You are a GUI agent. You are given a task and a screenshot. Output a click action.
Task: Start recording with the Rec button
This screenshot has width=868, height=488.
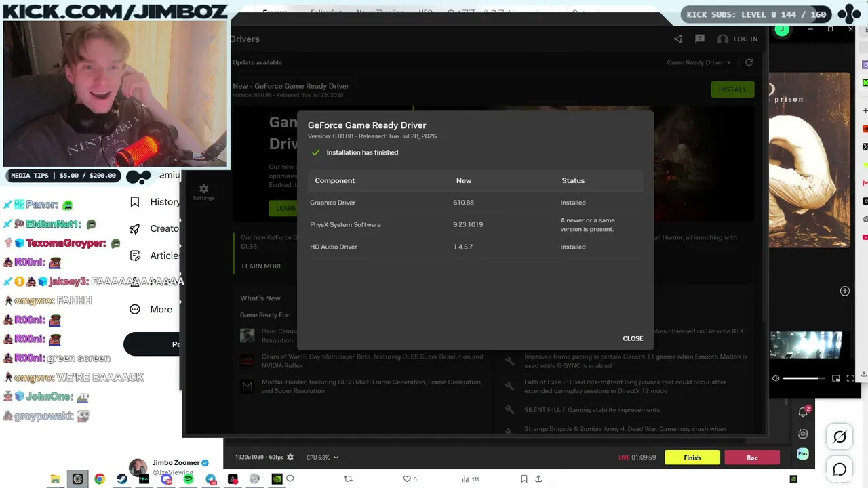point(752,457)
